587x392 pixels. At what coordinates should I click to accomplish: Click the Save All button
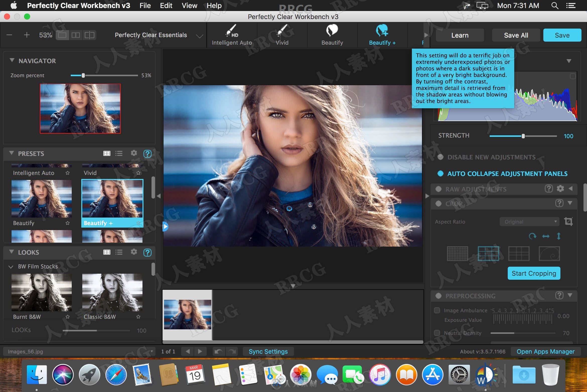tap(516, 35)
